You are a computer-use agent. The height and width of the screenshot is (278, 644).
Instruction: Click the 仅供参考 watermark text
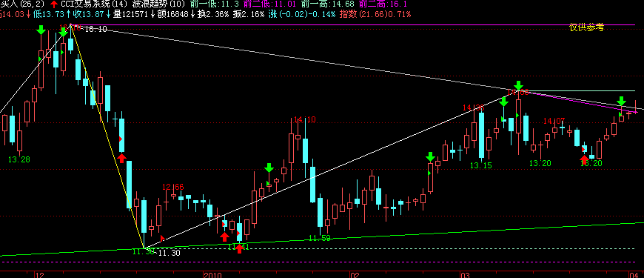coord(586,27)
